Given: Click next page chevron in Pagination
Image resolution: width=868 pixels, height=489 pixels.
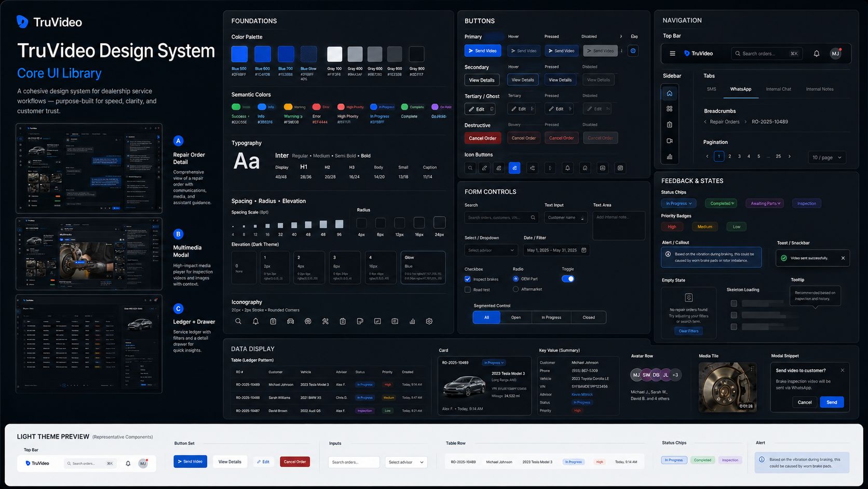Looking at the screenshot, I should [790, 156].
